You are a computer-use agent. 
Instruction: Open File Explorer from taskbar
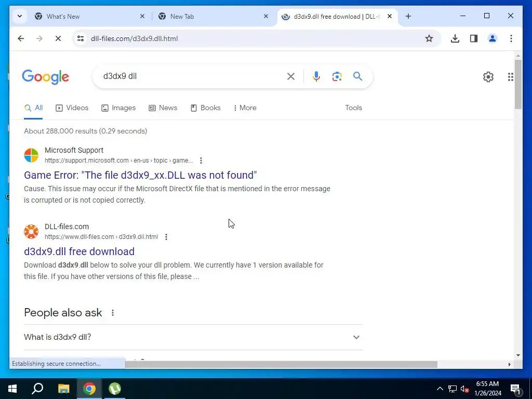coord(63,389)
